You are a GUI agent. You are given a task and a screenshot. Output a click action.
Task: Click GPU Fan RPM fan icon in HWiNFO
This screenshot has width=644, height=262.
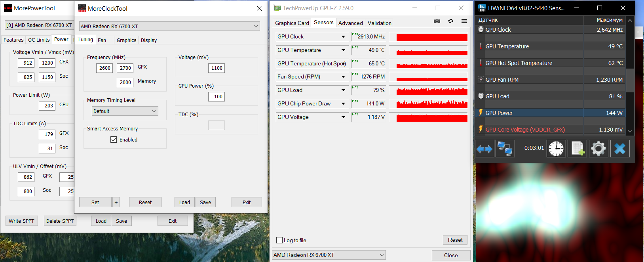point(481,79)
